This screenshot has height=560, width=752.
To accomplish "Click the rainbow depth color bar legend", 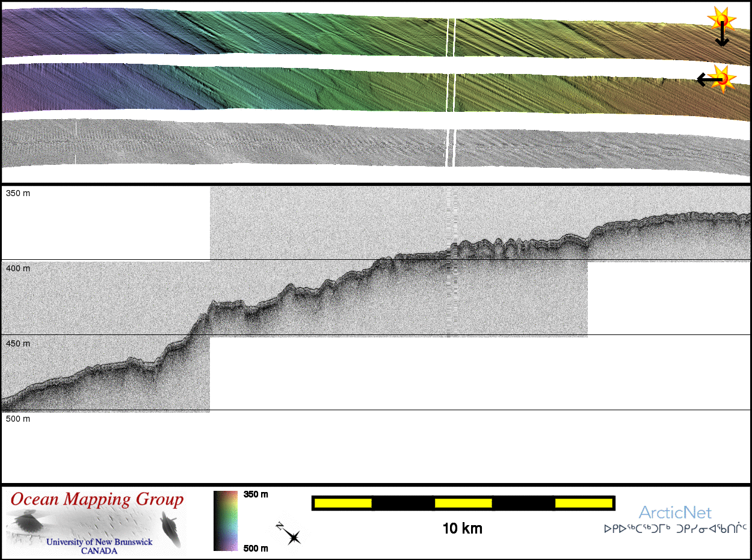I will pyautogui.click(x=226, y=521).
